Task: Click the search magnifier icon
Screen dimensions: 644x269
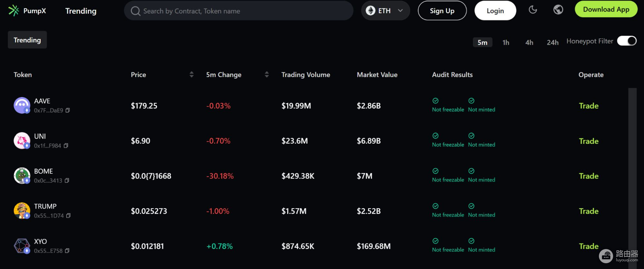Action: tap(135, 11)
